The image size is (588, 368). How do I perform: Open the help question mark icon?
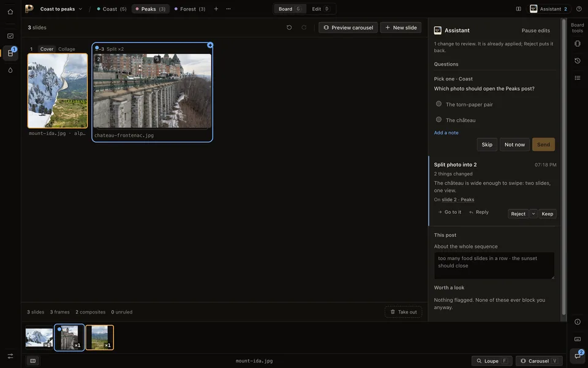(x=579, y=9)
